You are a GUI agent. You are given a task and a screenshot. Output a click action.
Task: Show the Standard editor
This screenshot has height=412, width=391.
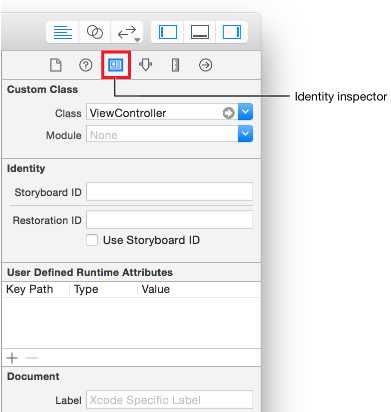click(63, 32)
